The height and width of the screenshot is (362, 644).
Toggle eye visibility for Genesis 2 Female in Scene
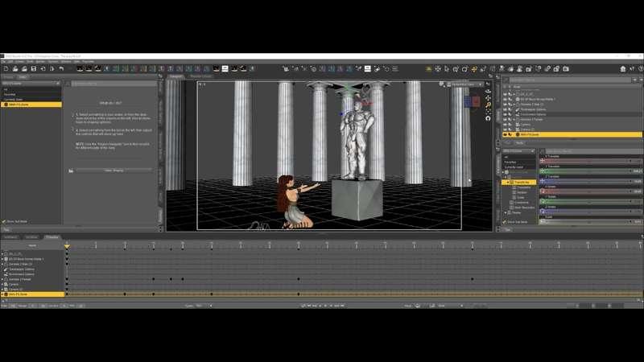click(x=505, y=119)
